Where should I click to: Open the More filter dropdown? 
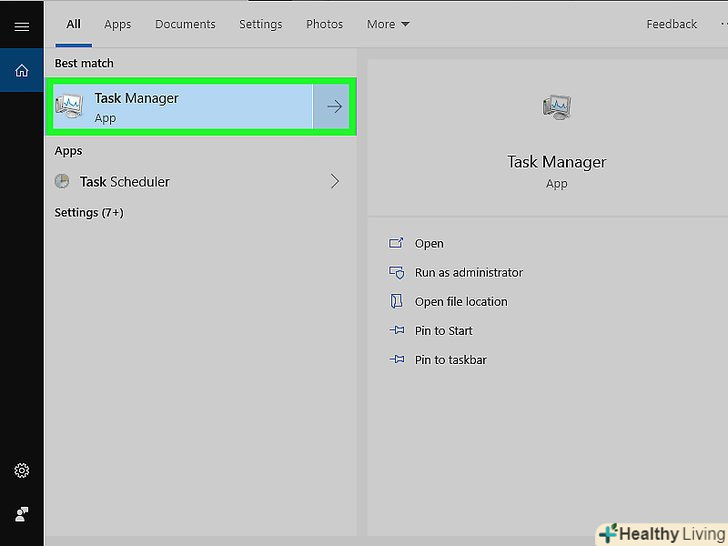(387, 24)
